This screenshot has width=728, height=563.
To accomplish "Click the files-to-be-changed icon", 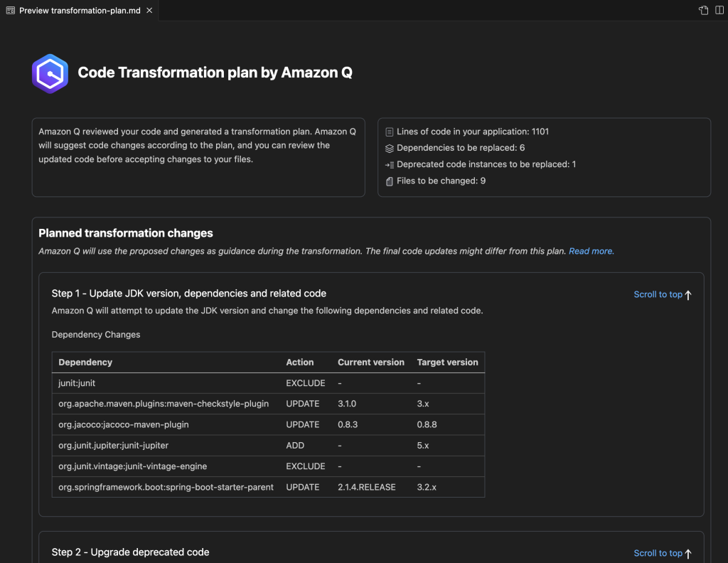I will coord(388,181).
